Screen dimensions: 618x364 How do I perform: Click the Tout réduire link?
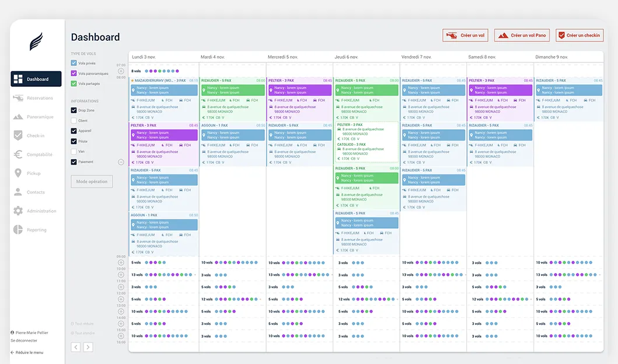coord(82,324)
